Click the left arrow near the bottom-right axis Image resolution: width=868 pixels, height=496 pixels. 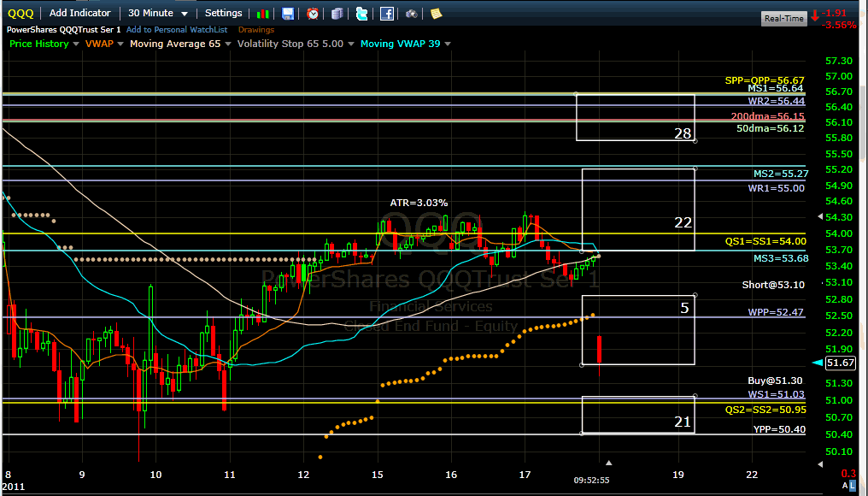pyautogui.click(x=820, y=464)
